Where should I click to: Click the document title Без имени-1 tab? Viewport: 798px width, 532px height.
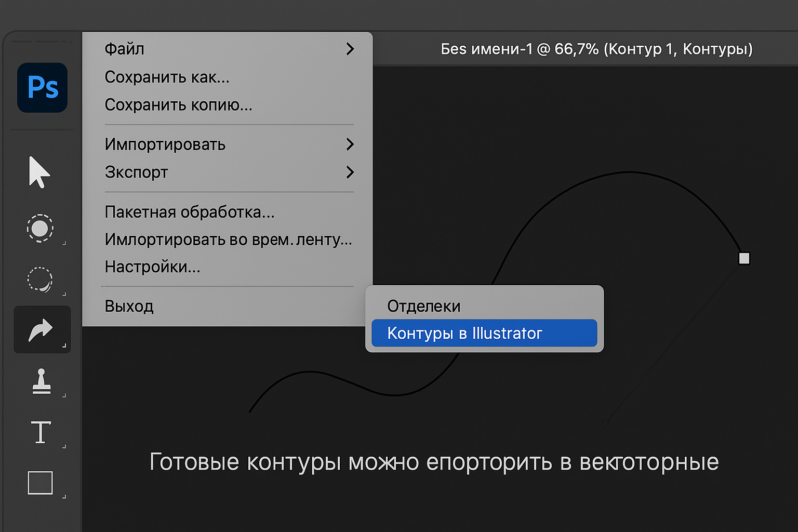596,49
